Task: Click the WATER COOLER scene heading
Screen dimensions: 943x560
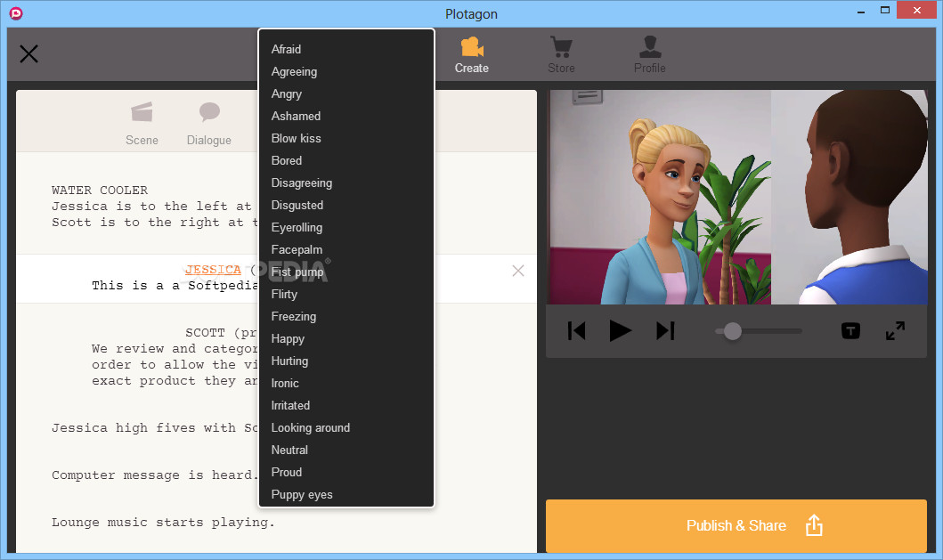Action: point(100,190)
